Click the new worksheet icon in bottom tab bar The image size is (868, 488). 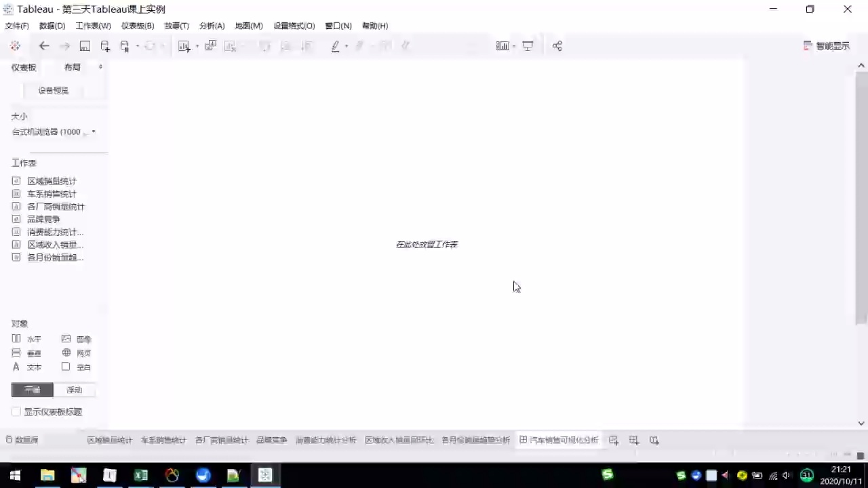(614, 440)
